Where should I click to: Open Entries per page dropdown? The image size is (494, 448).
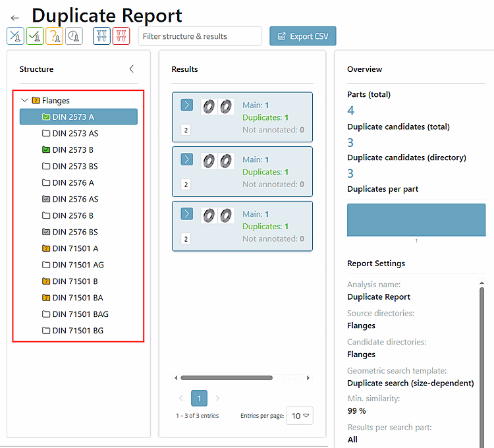(300, 416)
